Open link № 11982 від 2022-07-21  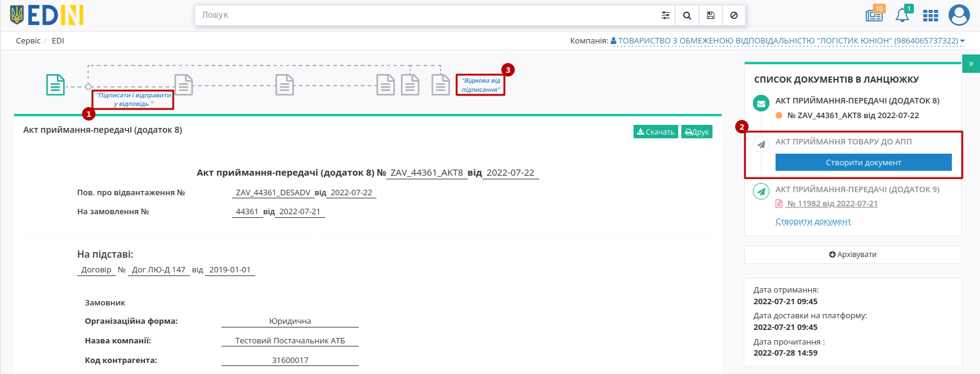(x=832, y=204)
